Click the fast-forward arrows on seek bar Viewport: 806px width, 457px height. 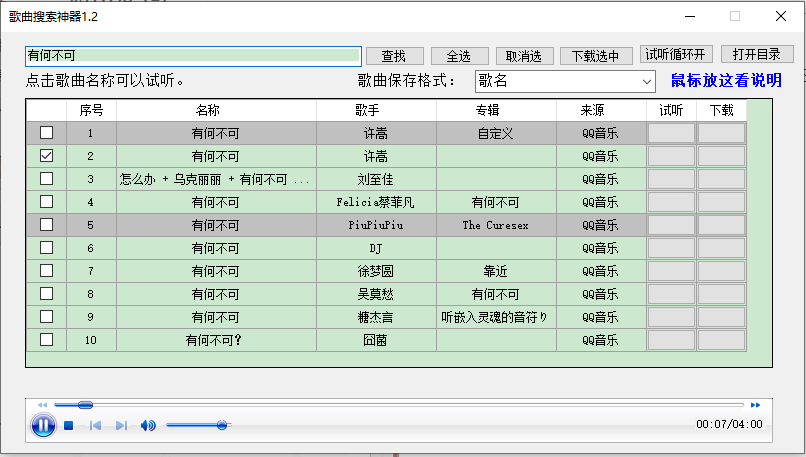coord(755,405)
